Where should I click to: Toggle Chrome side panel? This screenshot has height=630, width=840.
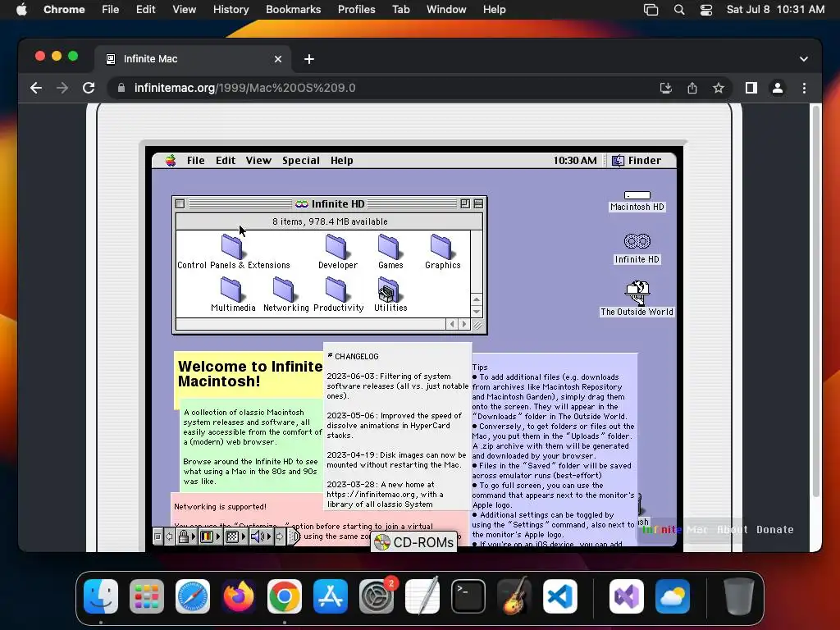click(751, 88)
